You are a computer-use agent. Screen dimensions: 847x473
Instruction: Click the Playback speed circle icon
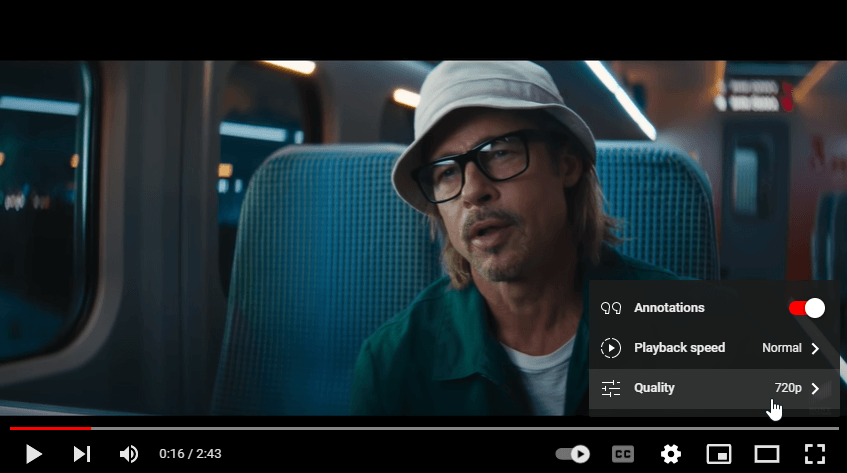[x=611, y=348]
